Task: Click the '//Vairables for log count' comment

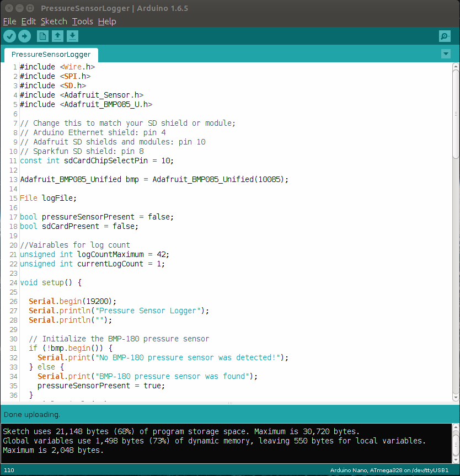Action: [x=75, y=245]
